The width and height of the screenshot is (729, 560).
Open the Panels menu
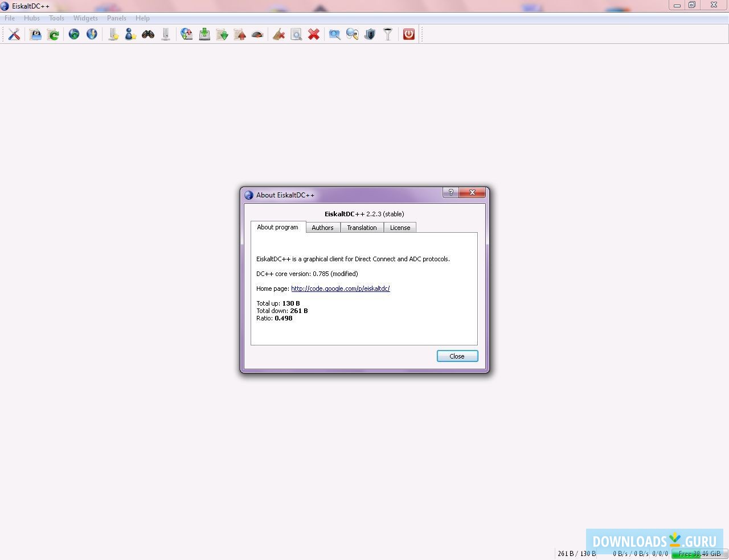point(117,18)
